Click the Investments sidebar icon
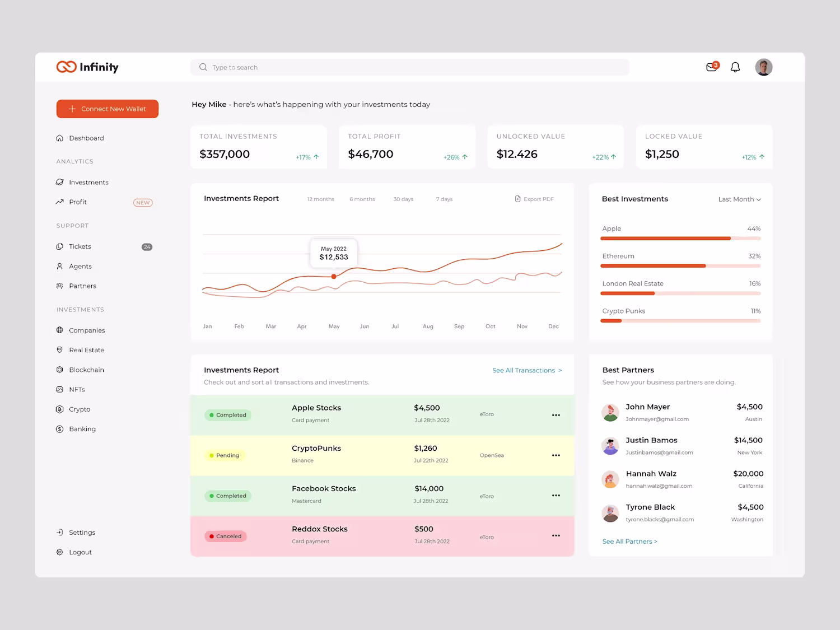The height and width of the screenshot is (630, 840). [60, 183]
